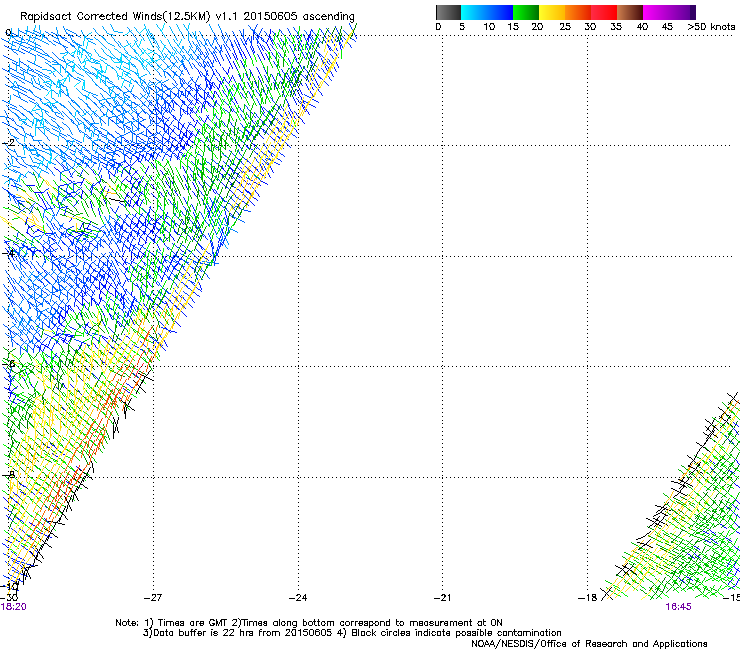Click the latitude label -2
Viewport: 740px width, 650px height.
tap(8, 143)
